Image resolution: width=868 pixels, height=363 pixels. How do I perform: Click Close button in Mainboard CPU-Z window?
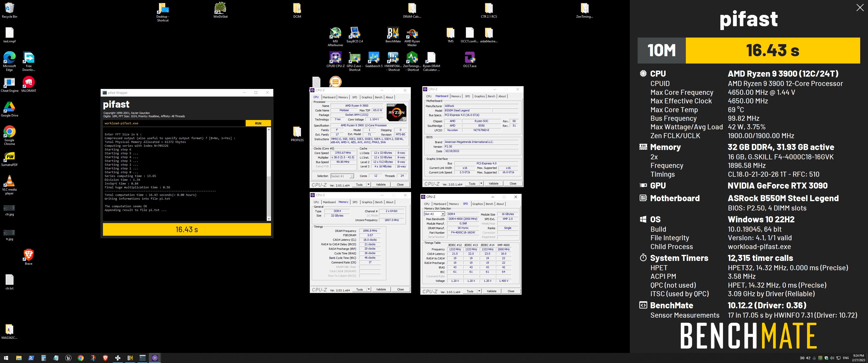pos(513,184)
